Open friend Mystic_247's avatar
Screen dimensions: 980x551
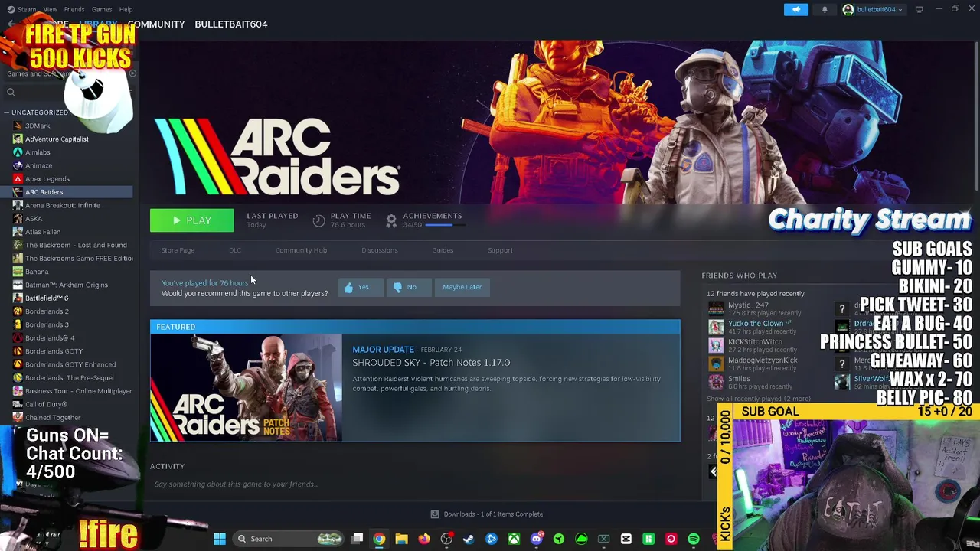[x=716, y=308]
